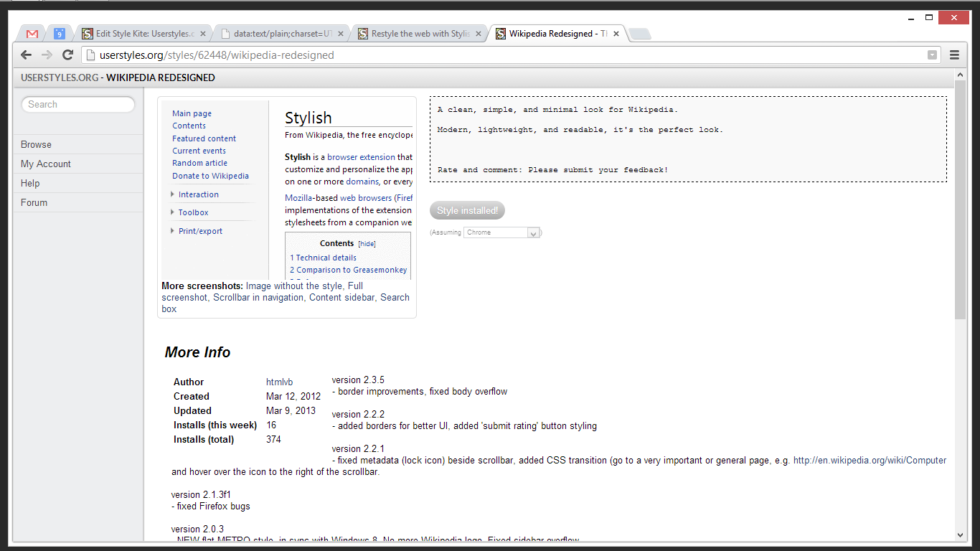Maximize the Chrome window
Screen dimensions: 980x551
tap(929, 17)
